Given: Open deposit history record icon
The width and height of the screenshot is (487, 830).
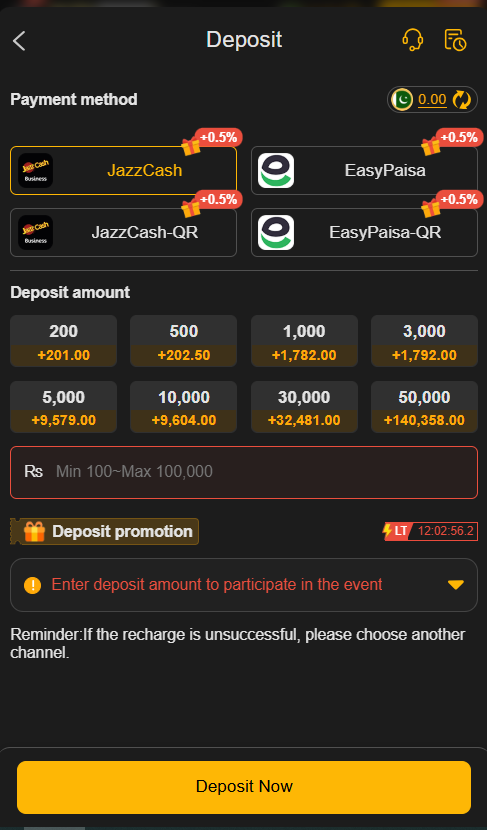Looking at the screenshot, I should pos(455,40).
